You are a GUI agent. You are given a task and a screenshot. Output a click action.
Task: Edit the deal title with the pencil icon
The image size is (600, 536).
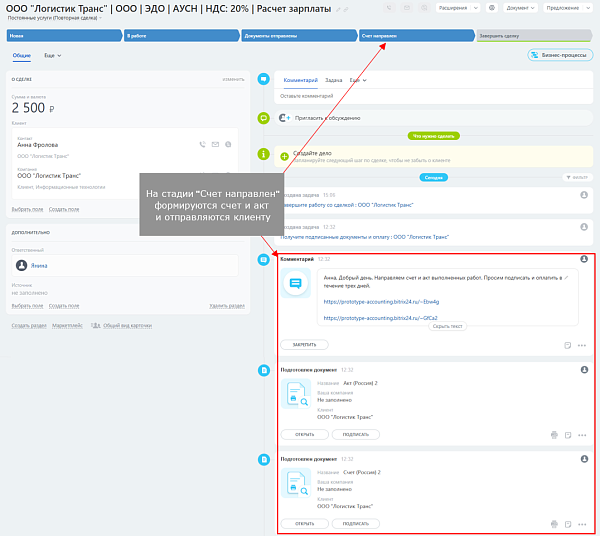pos(338,10)
